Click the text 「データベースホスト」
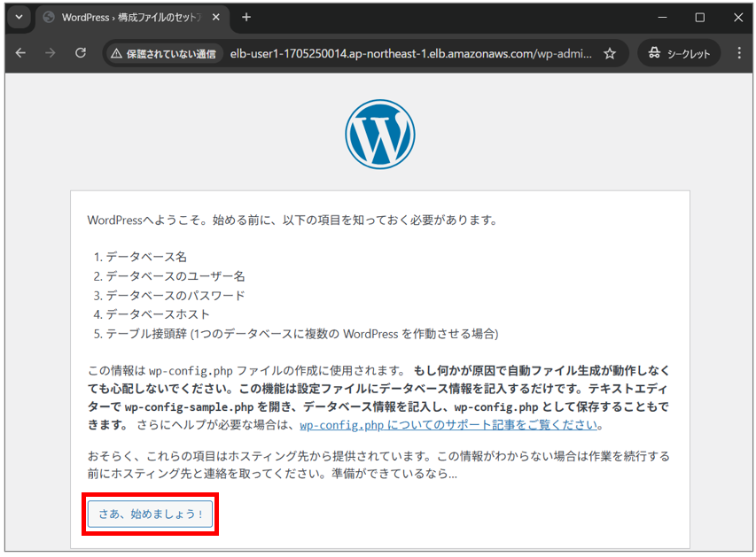Screen dimensions: 756x557 [x=158, y=314]
